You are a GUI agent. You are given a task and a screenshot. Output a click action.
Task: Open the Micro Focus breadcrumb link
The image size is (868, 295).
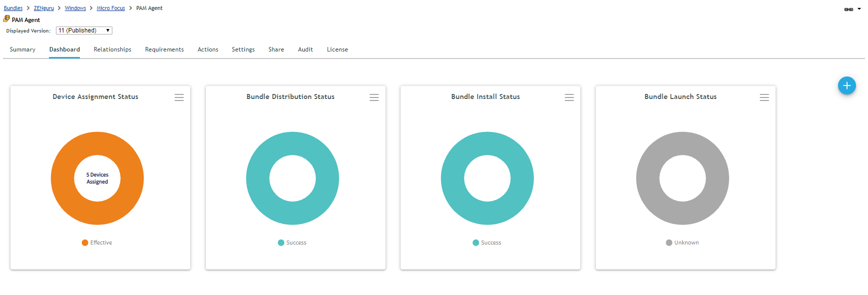click(111, 8)
